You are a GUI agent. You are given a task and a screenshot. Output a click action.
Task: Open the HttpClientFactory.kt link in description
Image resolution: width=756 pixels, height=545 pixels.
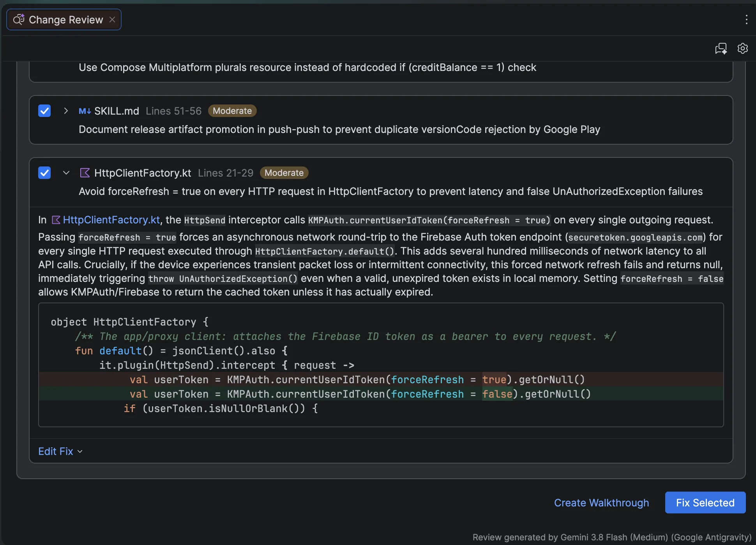[x=111, y=220]
